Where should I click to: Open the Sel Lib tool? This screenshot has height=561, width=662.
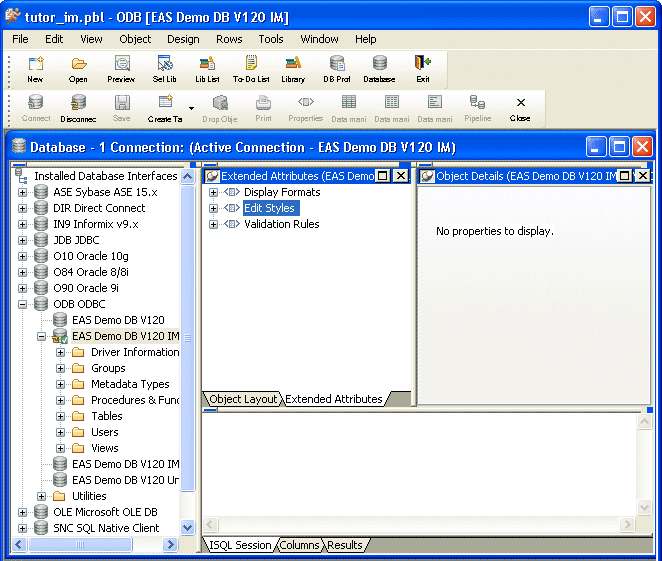click(x=165, y=69)
